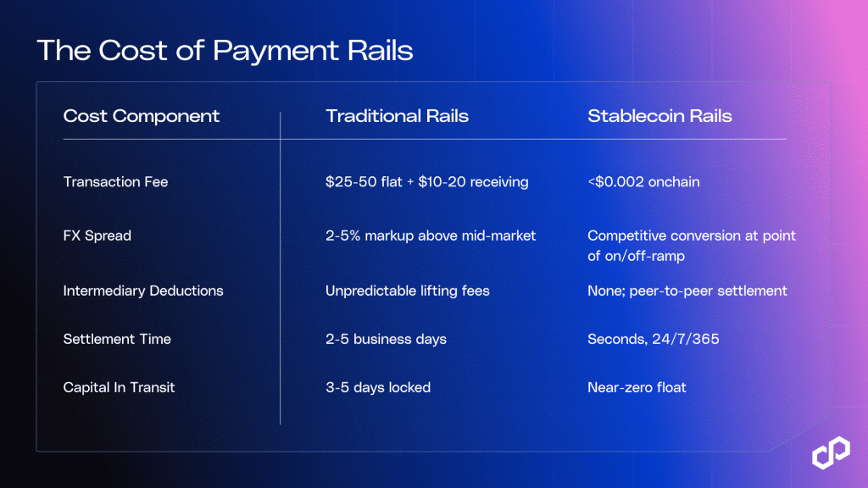
Task: Click the 'Settlement Time' row label
Action: [117, 339]
